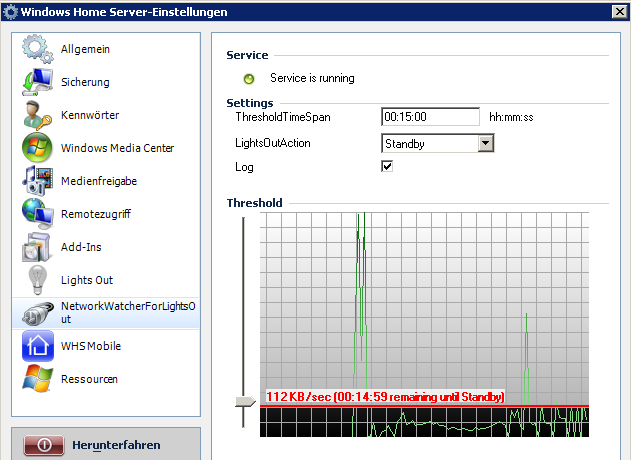Image resolution: width=631 pixels, height=460 pixels.
Task: Open the Allgemein settings page
Action: pos(85,49)
